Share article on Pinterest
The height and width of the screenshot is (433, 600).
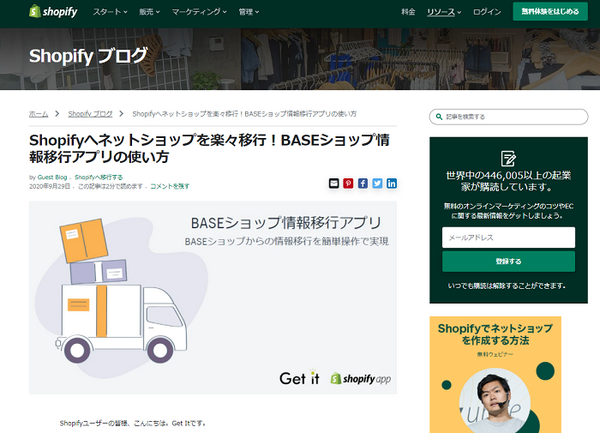tap(348, 183)
